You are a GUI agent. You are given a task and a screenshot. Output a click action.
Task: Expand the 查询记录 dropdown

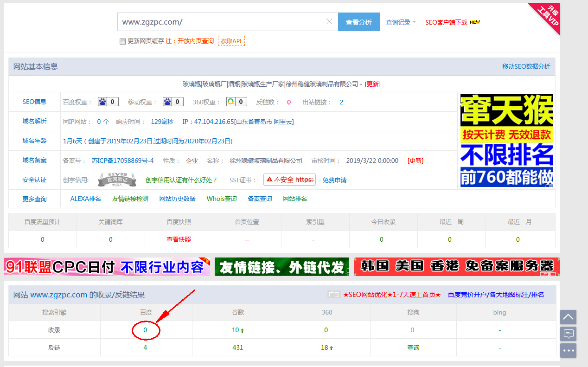[x=401, y=22]
